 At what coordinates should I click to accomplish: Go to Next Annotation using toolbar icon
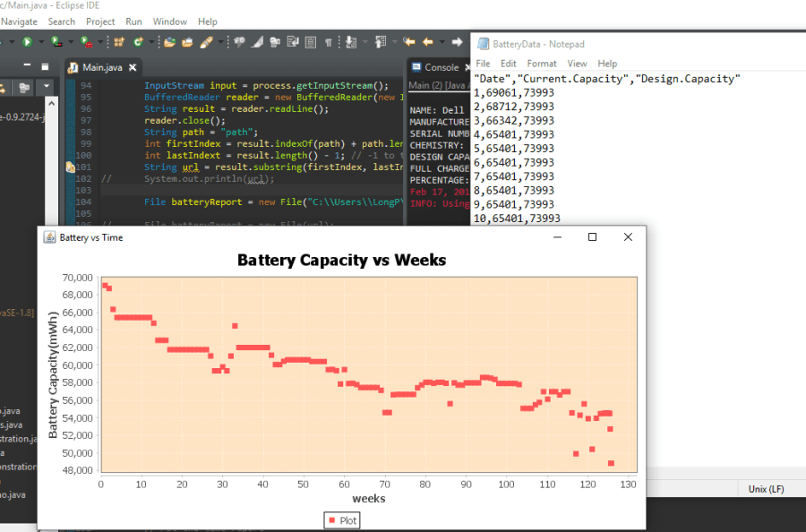(352, 42)
